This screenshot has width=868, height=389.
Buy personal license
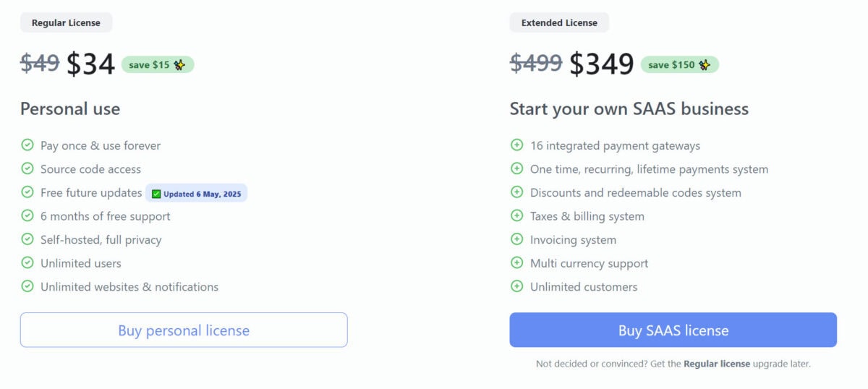[x=184, y=330]
